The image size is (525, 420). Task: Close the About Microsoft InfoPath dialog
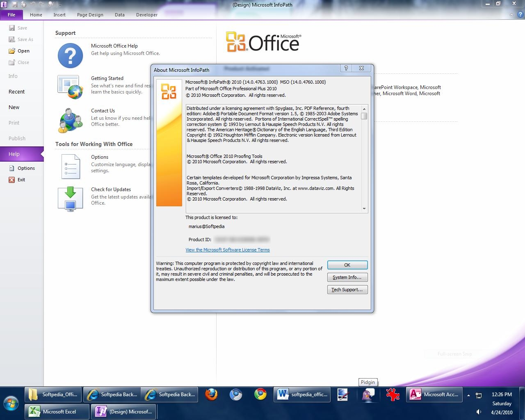click(x=361, y=68)
